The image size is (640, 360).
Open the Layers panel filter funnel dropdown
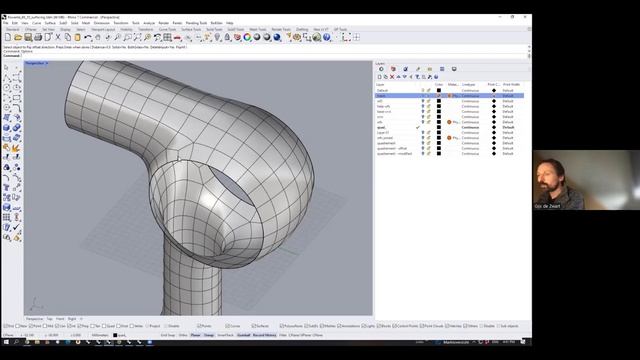coord(417,77)
